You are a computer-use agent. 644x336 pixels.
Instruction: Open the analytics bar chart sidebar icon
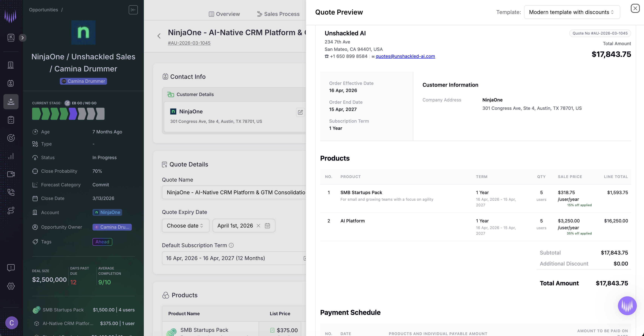(11, 156)
